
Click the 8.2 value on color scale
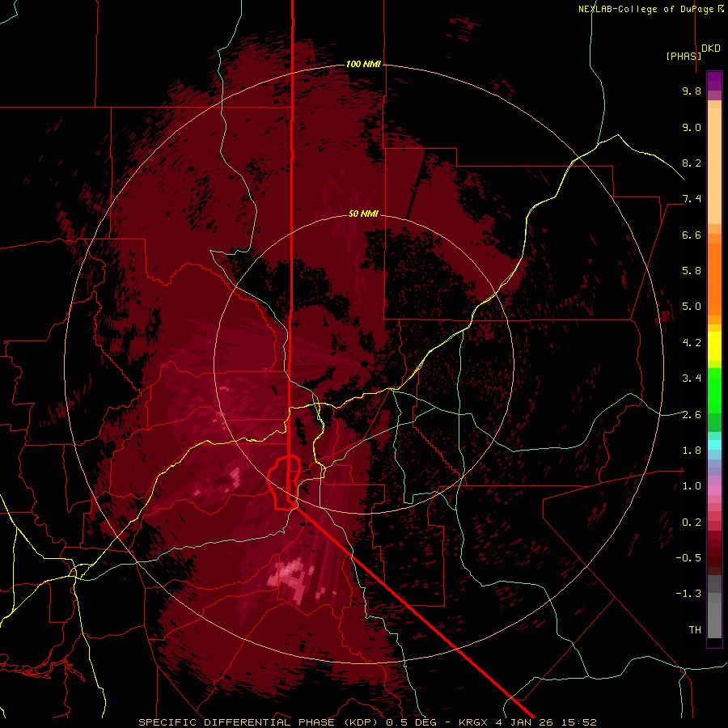point(692,163)
